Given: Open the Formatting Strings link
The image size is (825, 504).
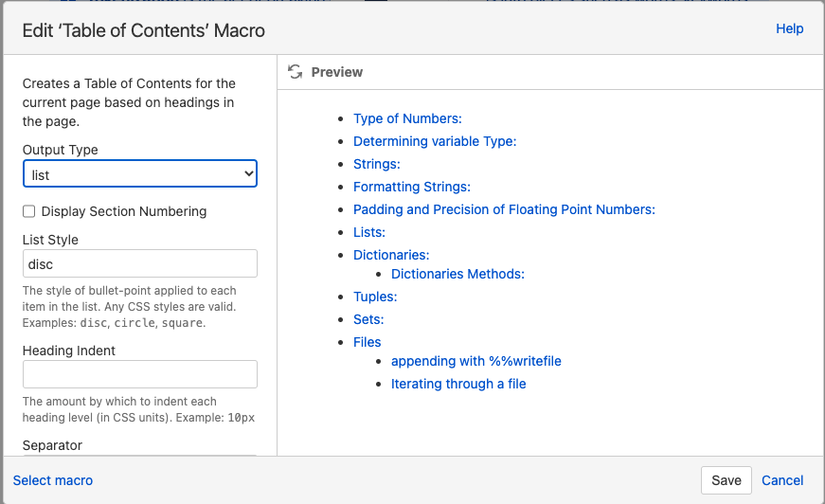Looking at the screenshot, I should point(412,187).
